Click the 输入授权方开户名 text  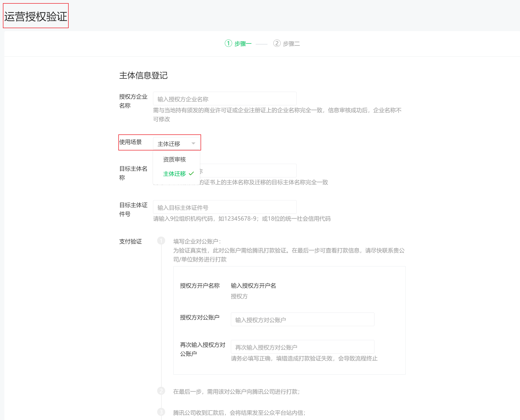[x=253, y=286]
